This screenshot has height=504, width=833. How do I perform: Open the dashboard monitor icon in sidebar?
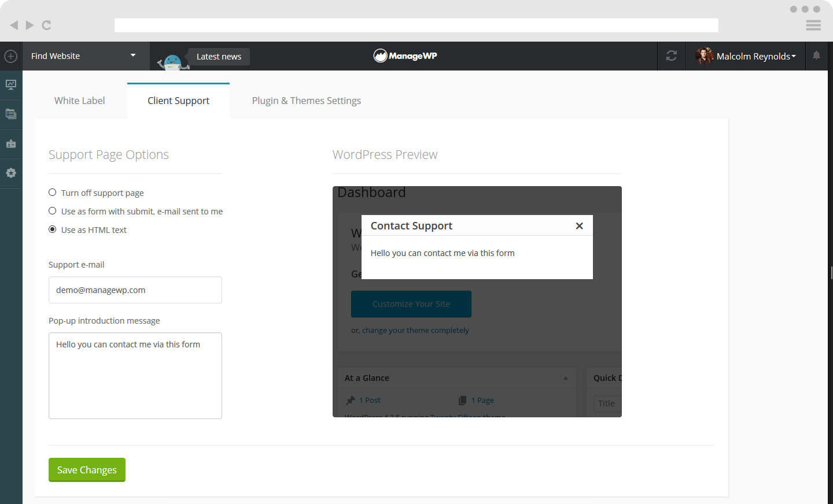(x=11, y=85)
